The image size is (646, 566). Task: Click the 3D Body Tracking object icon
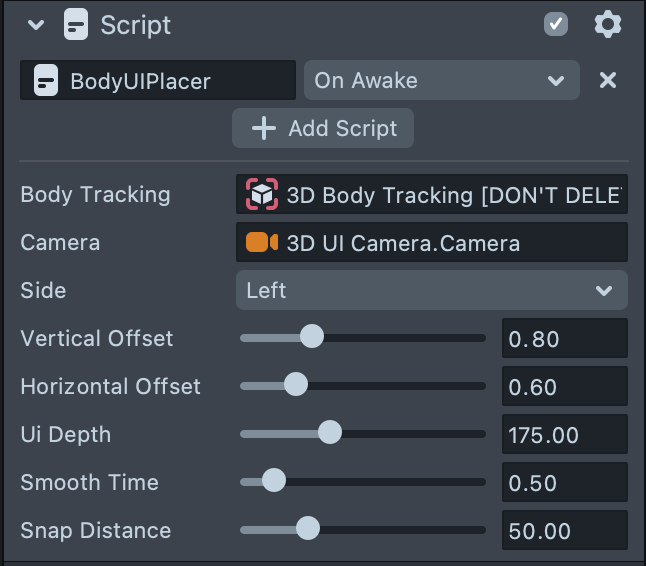263,195
